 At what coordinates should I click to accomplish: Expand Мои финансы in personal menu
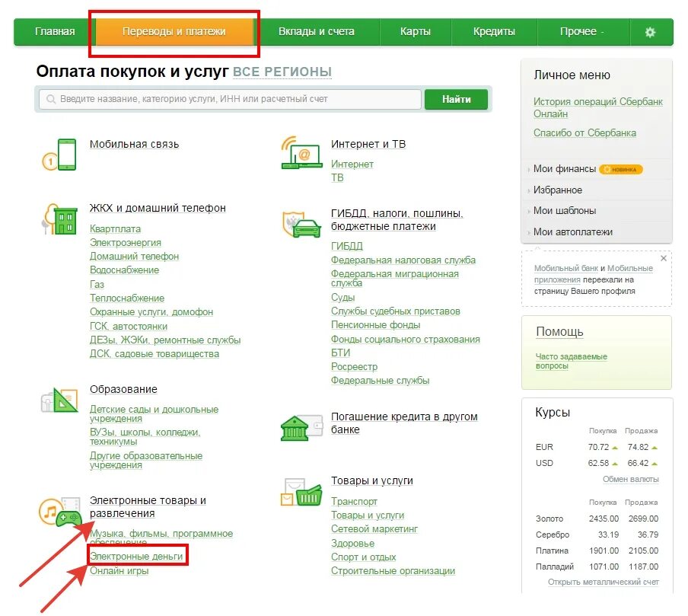coord(564,169)
